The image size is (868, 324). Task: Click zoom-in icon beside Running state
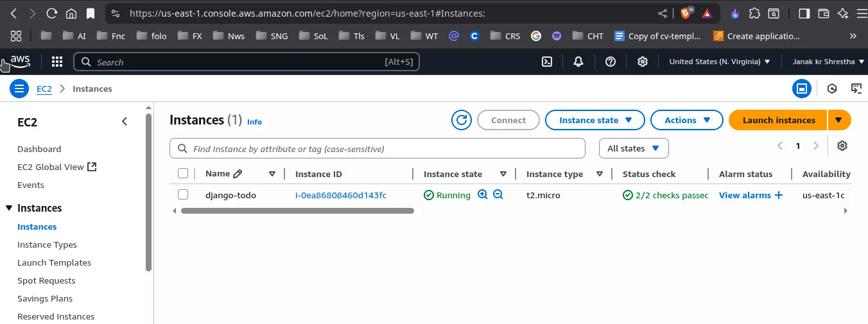[x=483, y=195]
